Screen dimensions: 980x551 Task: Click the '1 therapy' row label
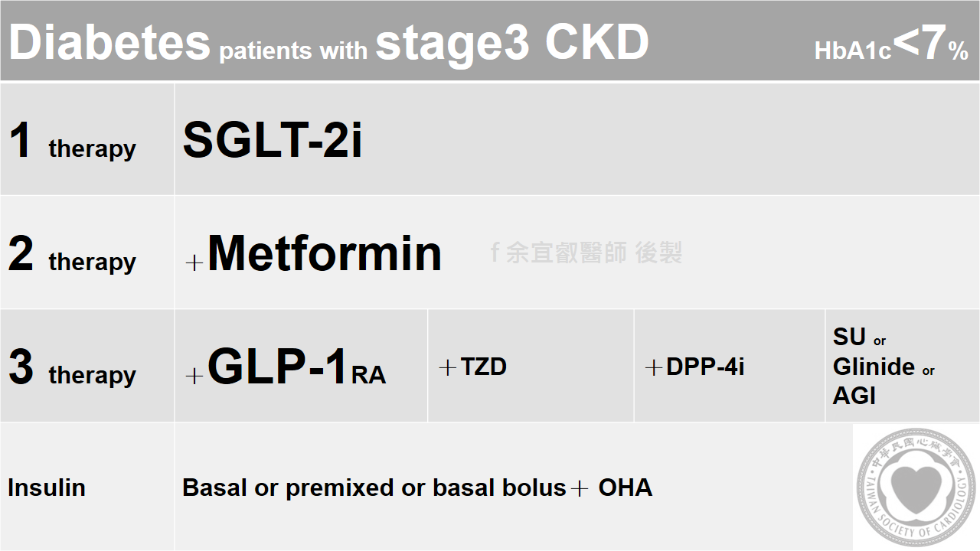72,142
